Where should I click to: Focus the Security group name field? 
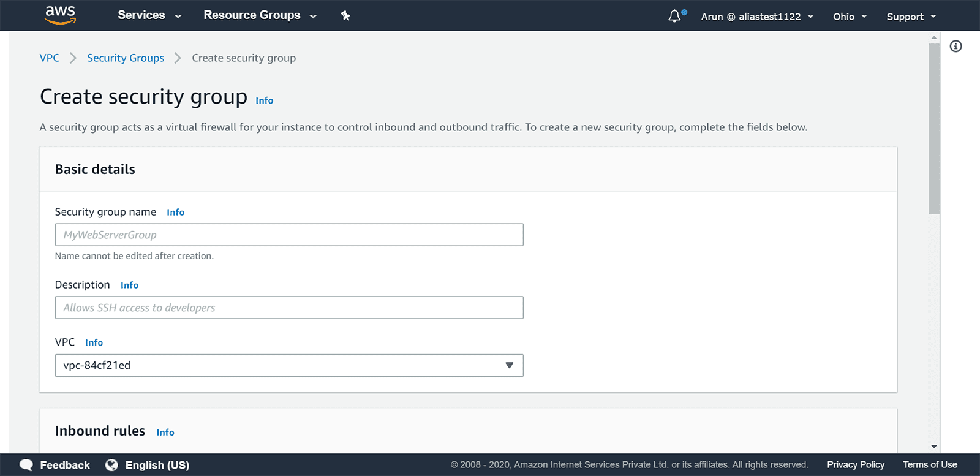click(288, 235)
